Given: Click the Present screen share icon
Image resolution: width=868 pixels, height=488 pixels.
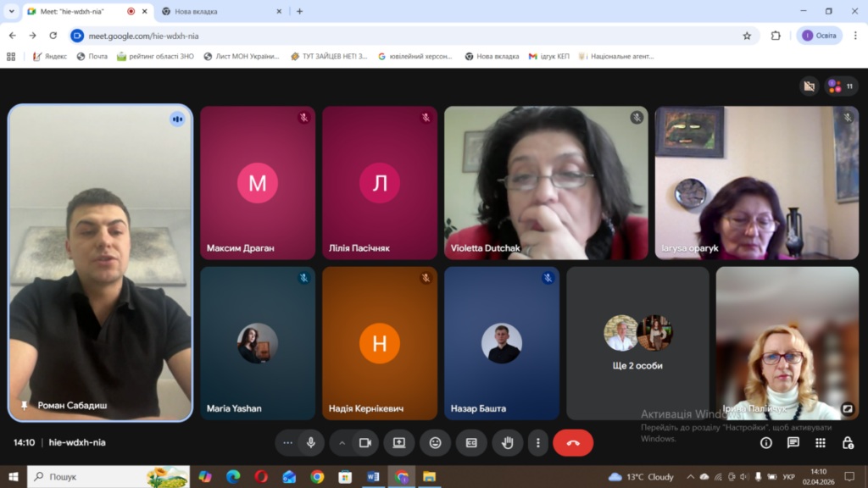Looking at the screenshot, I should point(398,442).
